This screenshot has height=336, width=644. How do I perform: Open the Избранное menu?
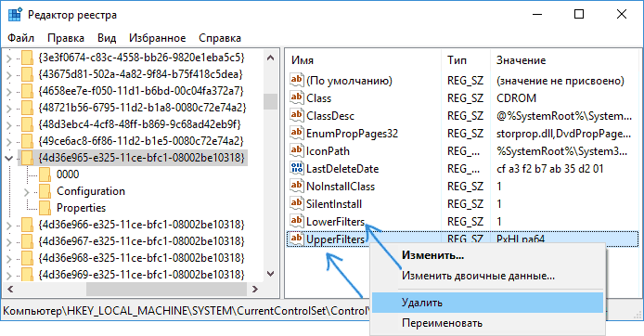click(158, 38)
